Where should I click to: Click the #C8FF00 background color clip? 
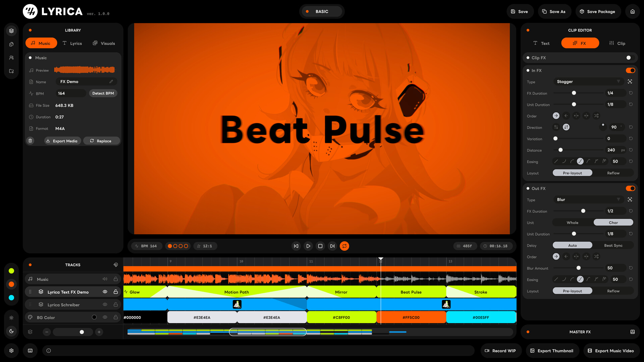click(341, 317)
